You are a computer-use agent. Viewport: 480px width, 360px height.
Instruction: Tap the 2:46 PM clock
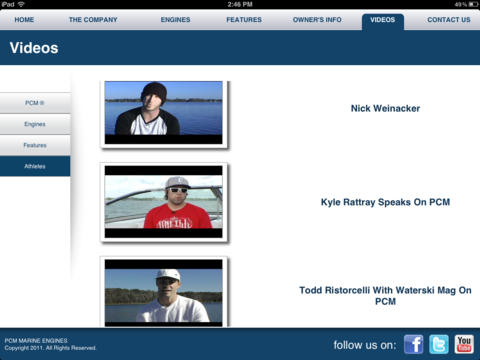240,4
